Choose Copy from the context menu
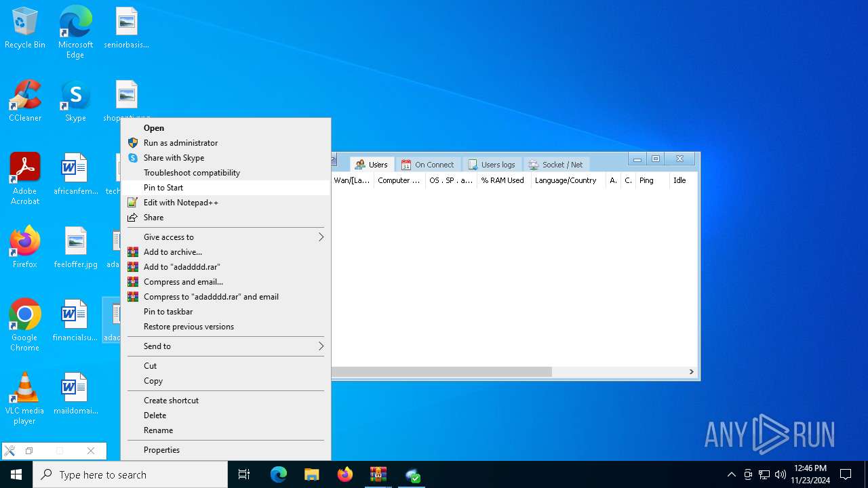868x488 pixels. tap(226, 381)
